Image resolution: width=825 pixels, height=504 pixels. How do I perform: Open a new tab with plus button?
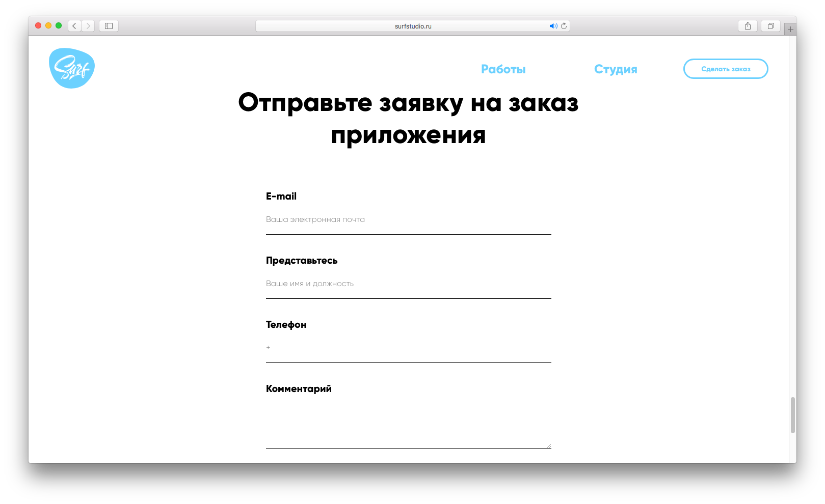790,30
